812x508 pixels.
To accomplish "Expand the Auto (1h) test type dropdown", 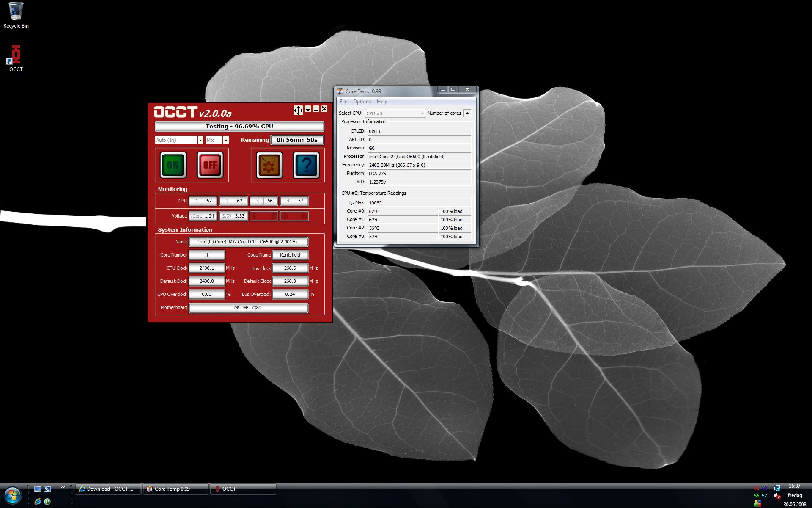I will (x=200, y=140).
